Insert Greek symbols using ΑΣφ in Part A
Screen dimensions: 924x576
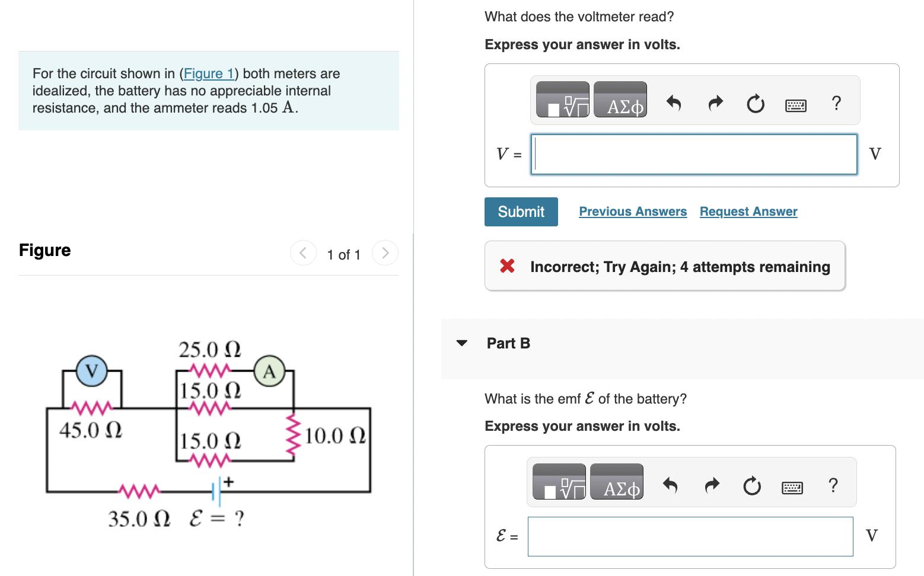[620, 100]
